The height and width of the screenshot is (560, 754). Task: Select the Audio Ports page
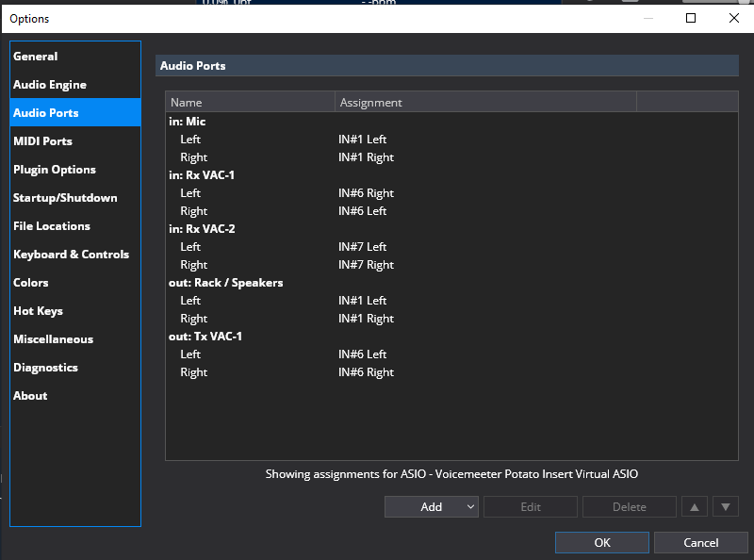75,112
